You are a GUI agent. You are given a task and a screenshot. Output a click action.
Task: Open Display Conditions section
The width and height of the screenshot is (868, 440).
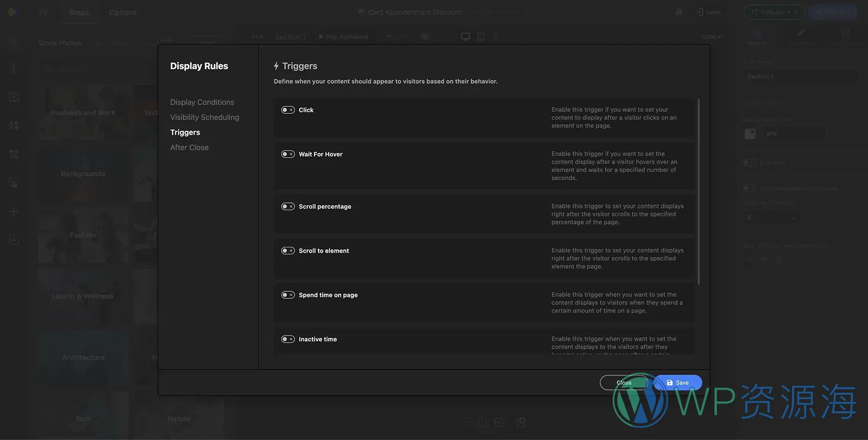202,102
